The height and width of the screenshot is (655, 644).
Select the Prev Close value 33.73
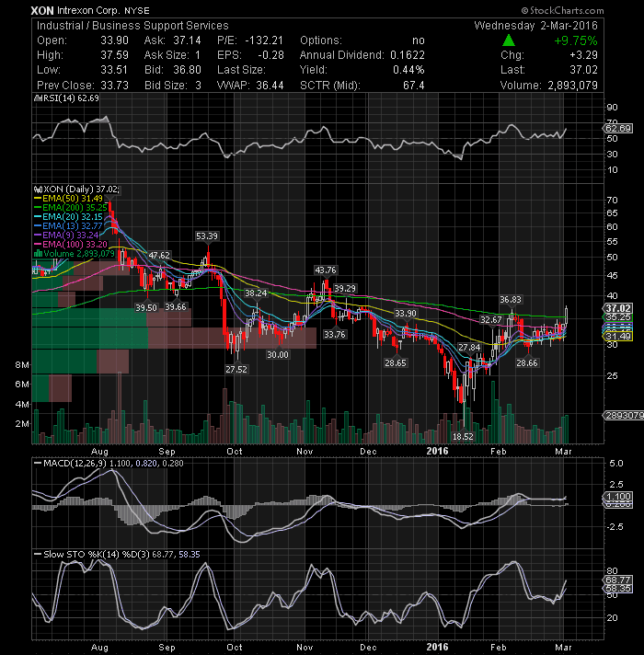(114, 86)
